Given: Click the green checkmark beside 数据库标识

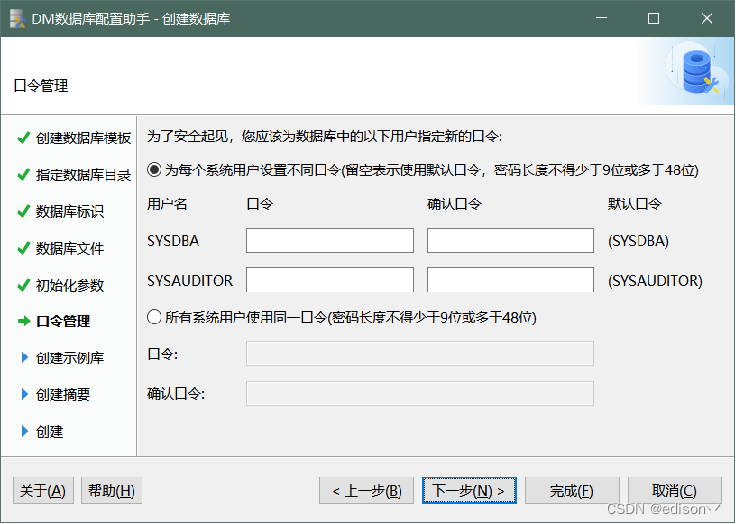Looking at the screenshot, I should (x=23, y=211).
